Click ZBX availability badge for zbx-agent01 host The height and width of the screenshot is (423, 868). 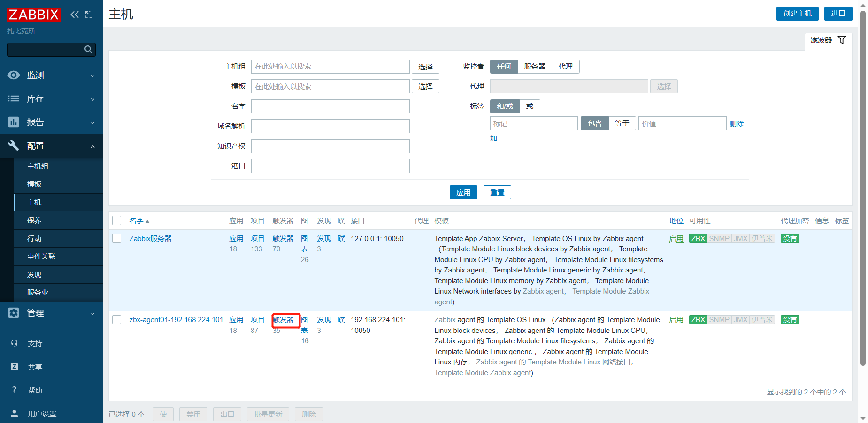click(x=698, y=320)
